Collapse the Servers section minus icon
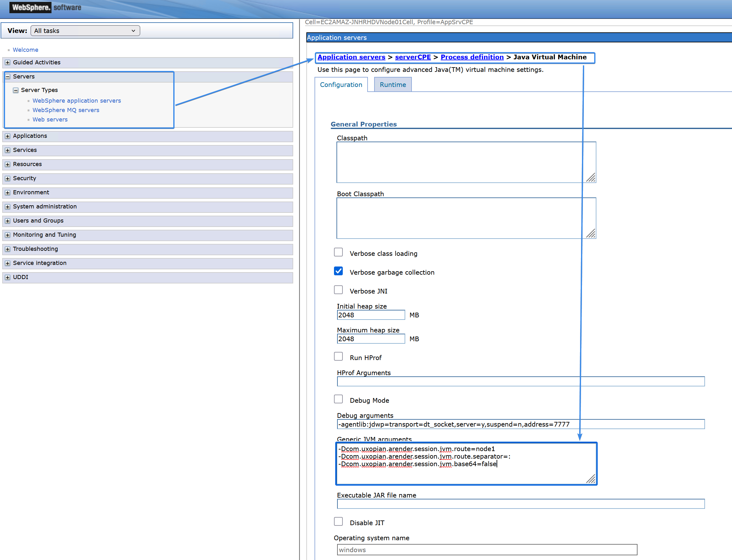732x560 pixels. pos(7,76)
